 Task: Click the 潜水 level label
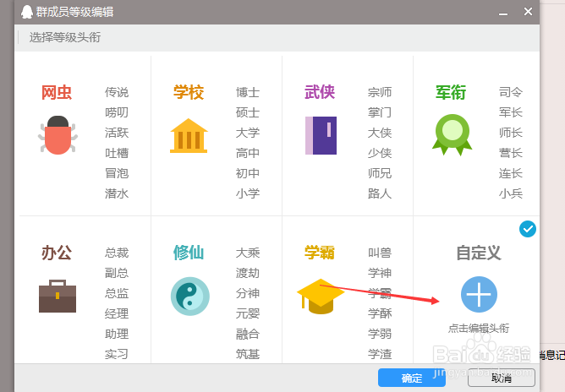click(117, 193)
